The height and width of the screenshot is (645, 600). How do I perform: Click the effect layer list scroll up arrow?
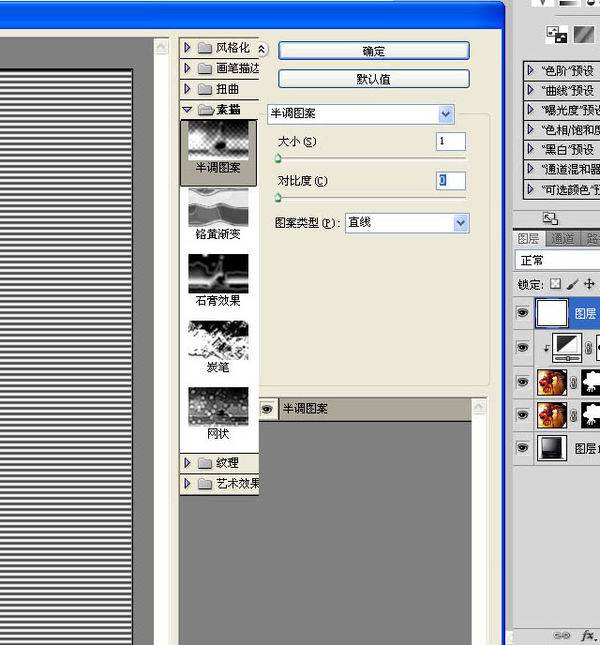click(480, 407)
